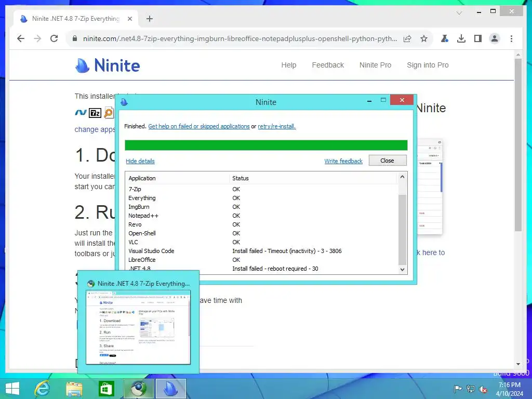
Task: Select the ImgBurn row
Action: (262, 207)
